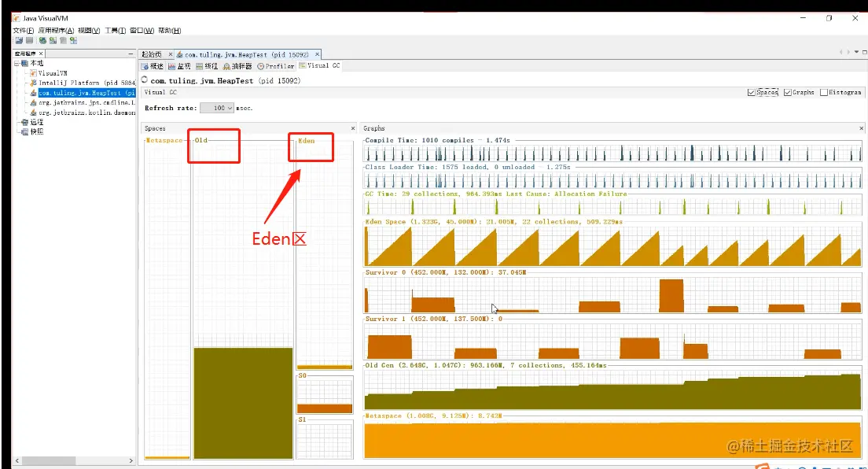Click the olive Old generation usage bar
This screenshot has width=868, height=469.
pos(243,403)
